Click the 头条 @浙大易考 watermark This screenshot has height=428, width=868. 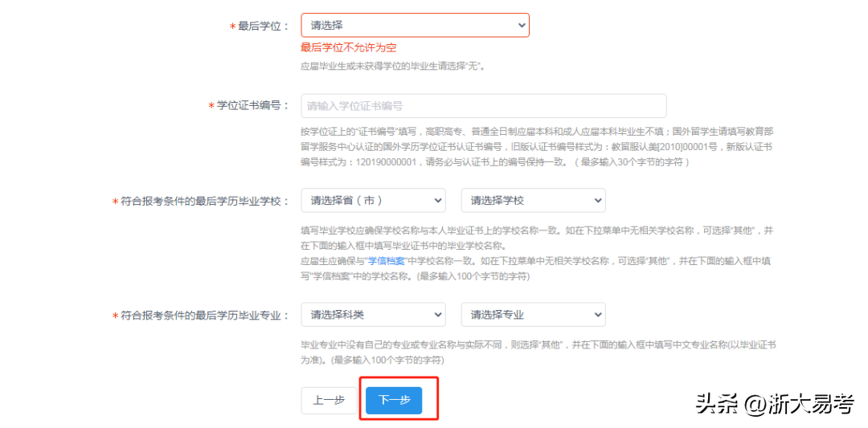coord(774,404)
